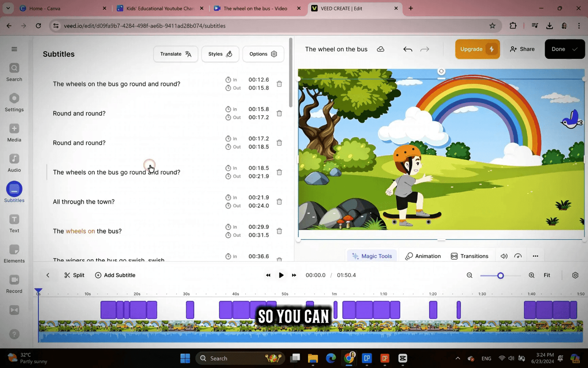Fit the timeline to view
This screenshot has height=368, width=588.
(547, 275)
